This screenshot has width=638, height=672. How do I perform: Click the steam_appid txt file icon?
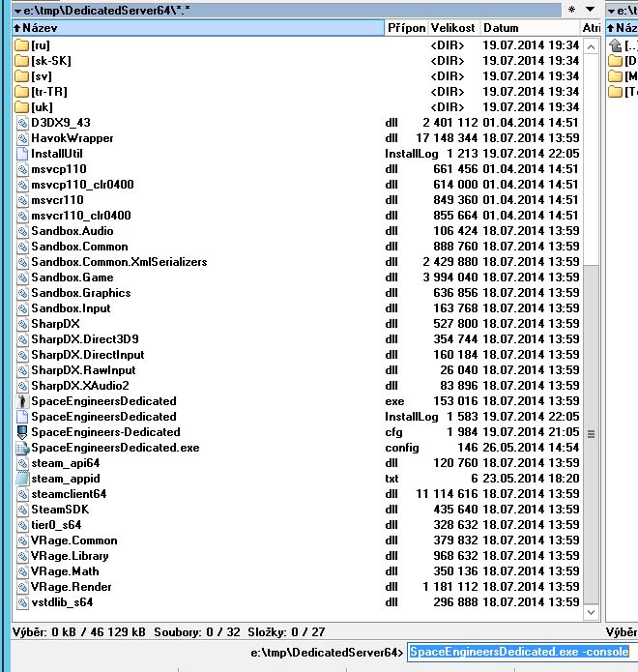coord(22,479)
